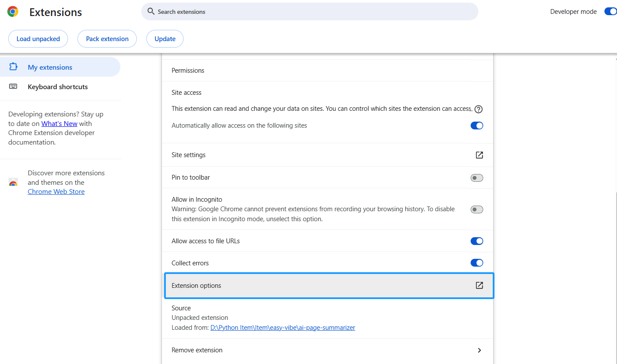Open Keyboard shortcuts page
The height and width of the screenshot is (364, 617).
58,87
